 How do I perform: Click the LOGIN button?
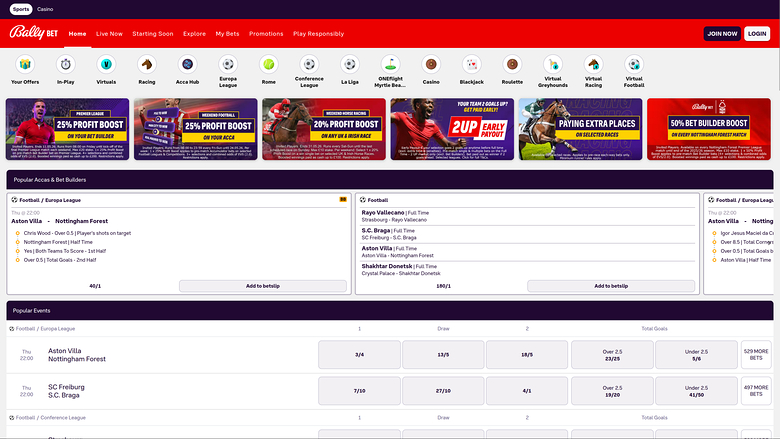pos(757,33)
